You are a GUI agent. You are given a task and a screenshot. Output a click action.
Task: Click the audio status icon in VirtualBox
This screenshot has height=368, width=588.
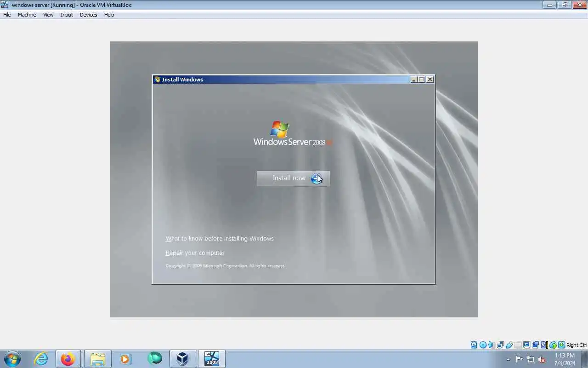coord(492,345)
